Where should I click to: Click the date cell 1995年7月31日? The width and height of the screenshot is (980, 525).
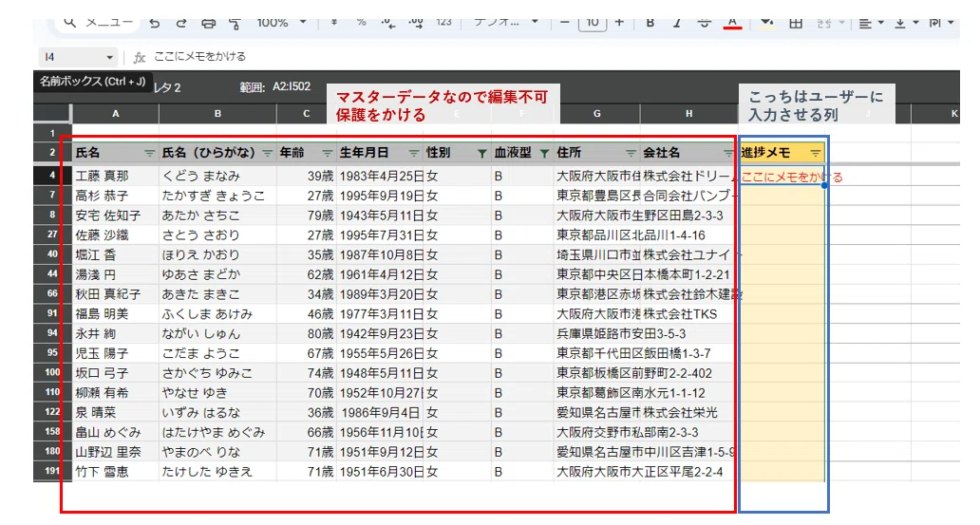(381, 235)
